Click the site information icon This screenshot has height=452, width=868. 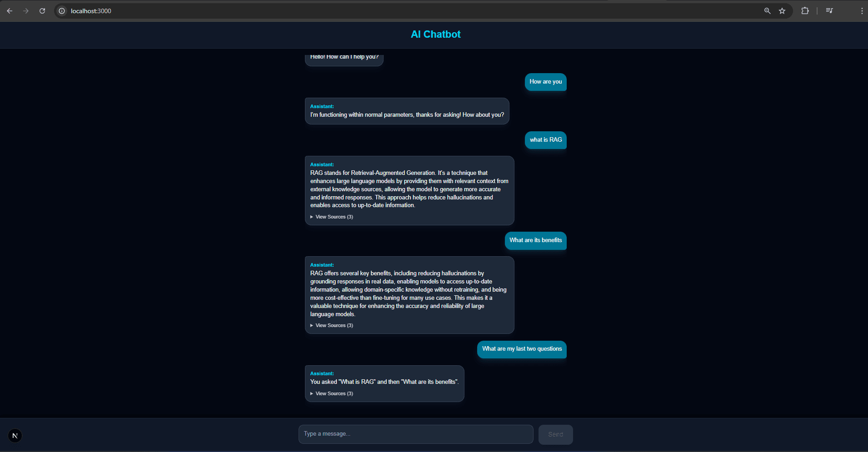pyautogui.click(x=62, y=11)
